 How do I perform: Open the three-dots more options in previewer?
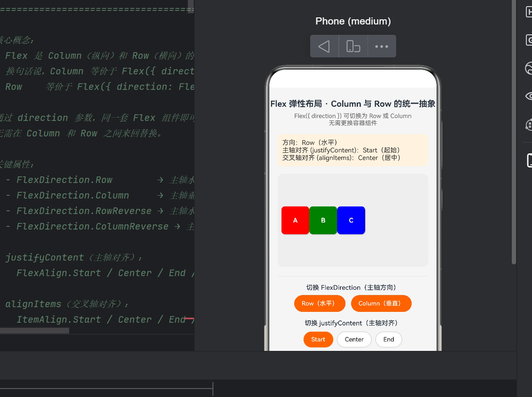pos(382,46)
